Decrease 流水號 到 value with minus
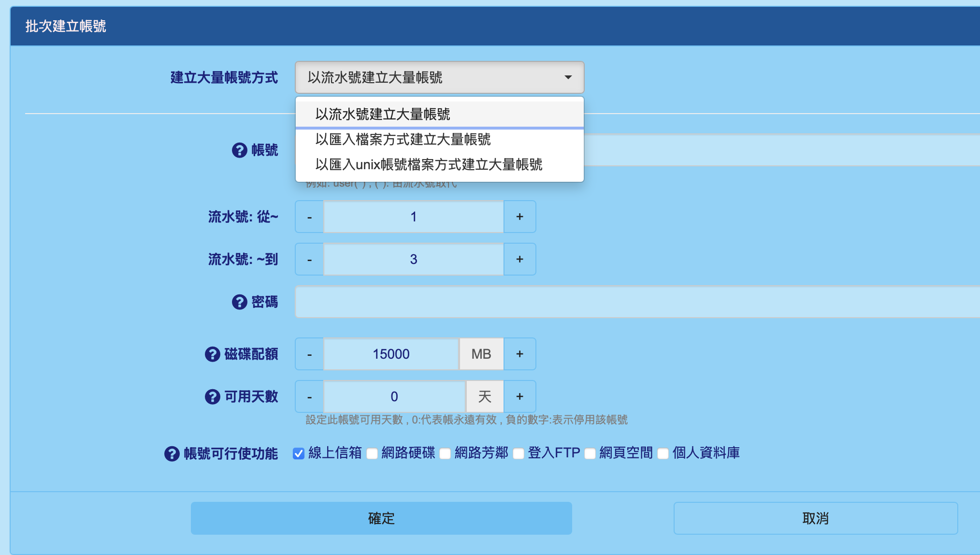The height and width of the screenshot is (555, 980). click(x=309, y=260)
